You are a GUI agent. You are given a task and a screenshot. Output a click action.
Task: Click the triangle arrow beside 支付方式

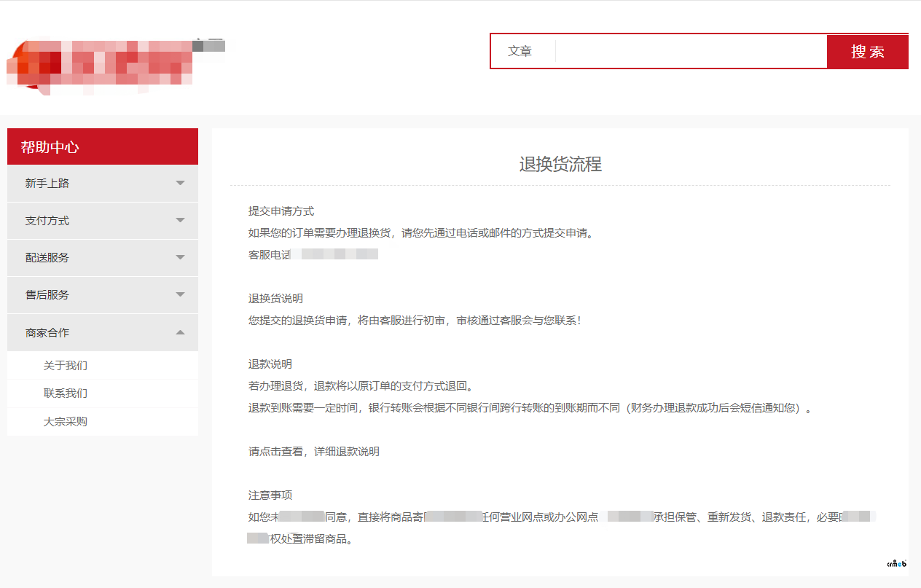coord(180,221)
